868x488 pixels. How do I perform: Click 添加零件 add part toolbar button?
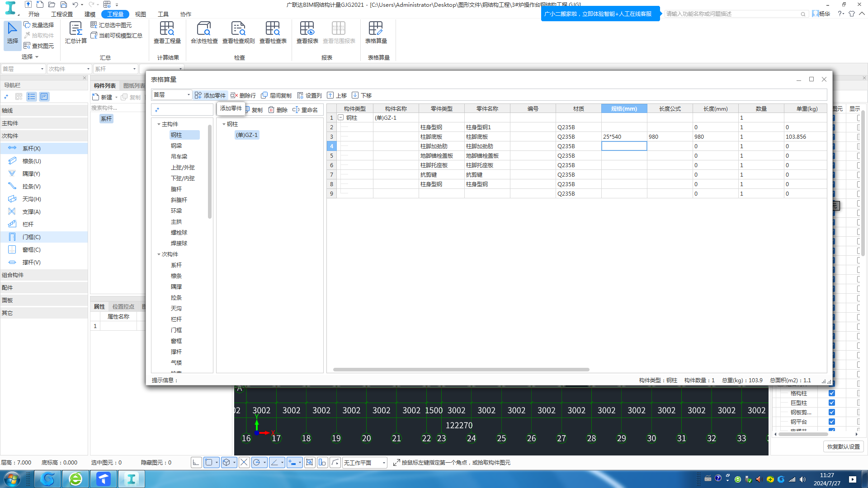pyautogui.click(x=210, y=95)
